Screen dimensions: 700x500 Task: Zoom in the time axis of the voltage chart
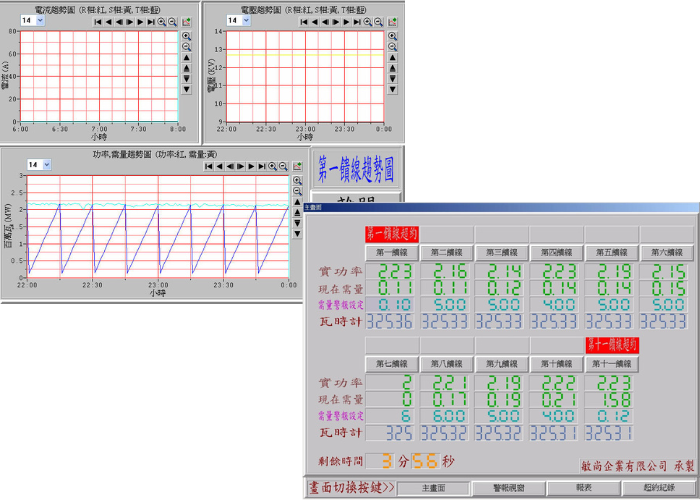coord(368,22)
